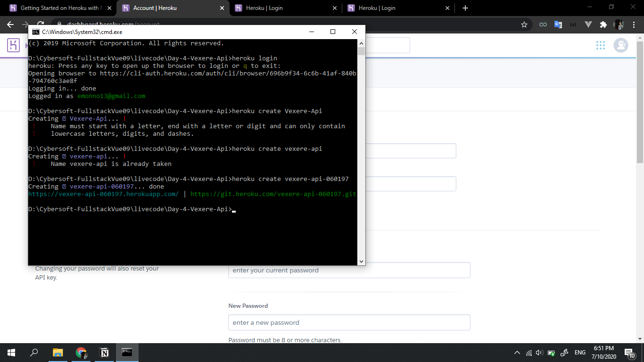Open File Explorer from the taskbar

click(58, 352)
